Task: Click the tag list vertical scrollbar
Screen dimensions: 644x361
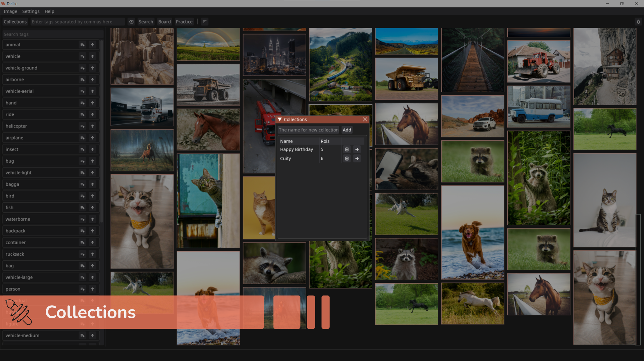Action: [102, 131]
